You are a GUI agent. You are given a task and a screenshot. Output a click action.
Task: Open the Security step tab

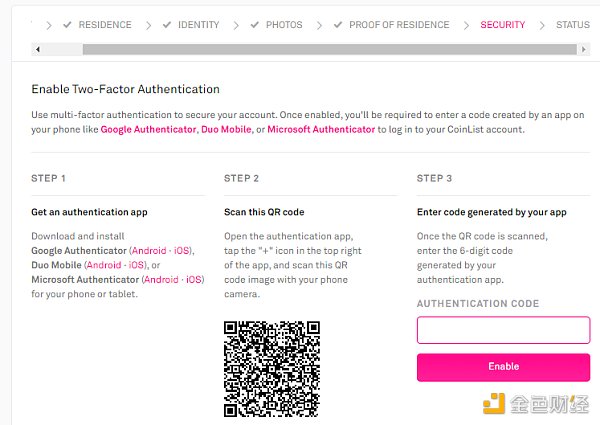[502, 25]
